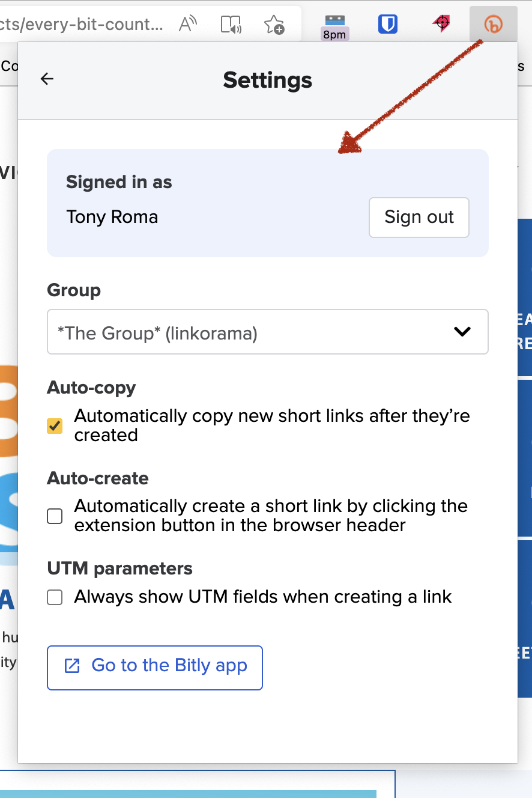Enable Auto-create short link checkbox
532x798 pixels.
coord(55,516)
